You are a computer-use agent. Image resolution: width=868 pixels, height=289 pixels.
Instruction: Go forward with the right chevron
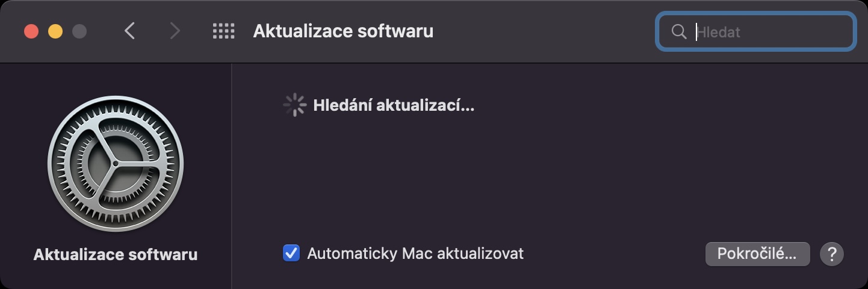pyautogui.click(x=175, y=31)
